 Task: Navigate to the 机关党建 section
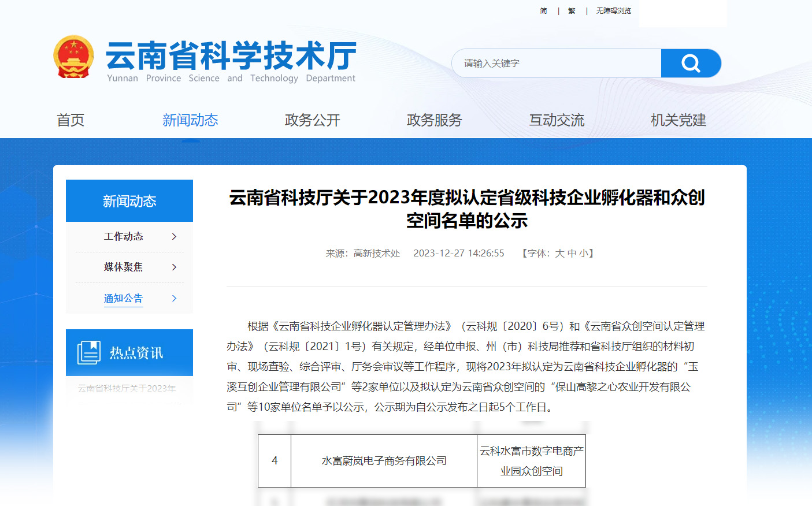pyautogui.click(x=678, y=120)
